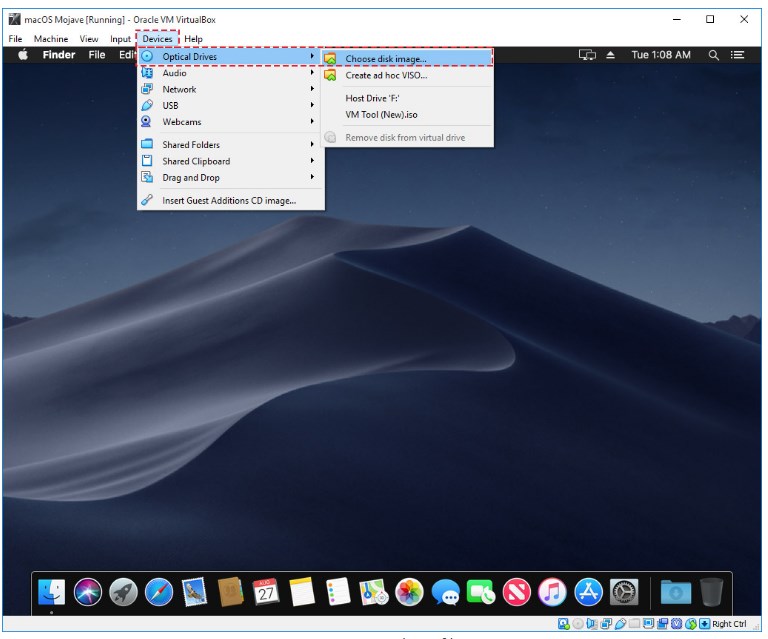
Task: Open the Shared Clipboard submenu
Action: (x=196, y=161)
